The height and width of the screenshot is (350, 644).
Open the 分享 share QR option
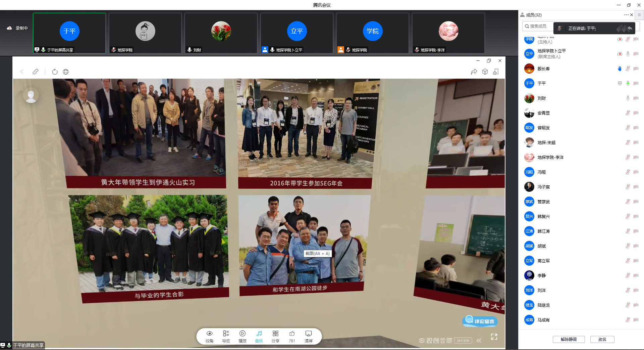point(275,336)
